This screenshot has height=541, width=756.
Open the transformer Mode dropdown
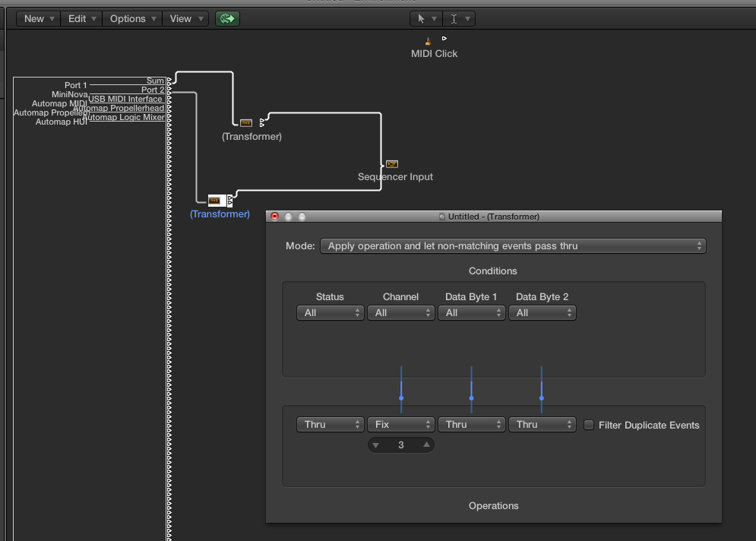tap(513, 246)
